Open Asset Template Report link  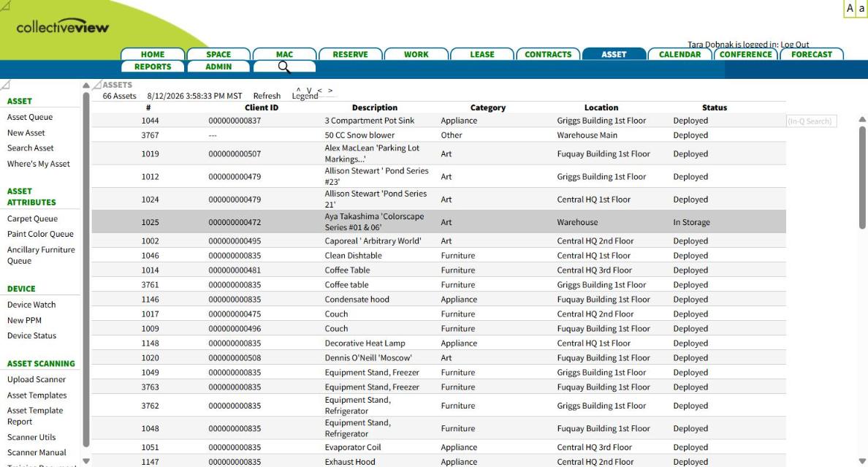pos(35,416)
